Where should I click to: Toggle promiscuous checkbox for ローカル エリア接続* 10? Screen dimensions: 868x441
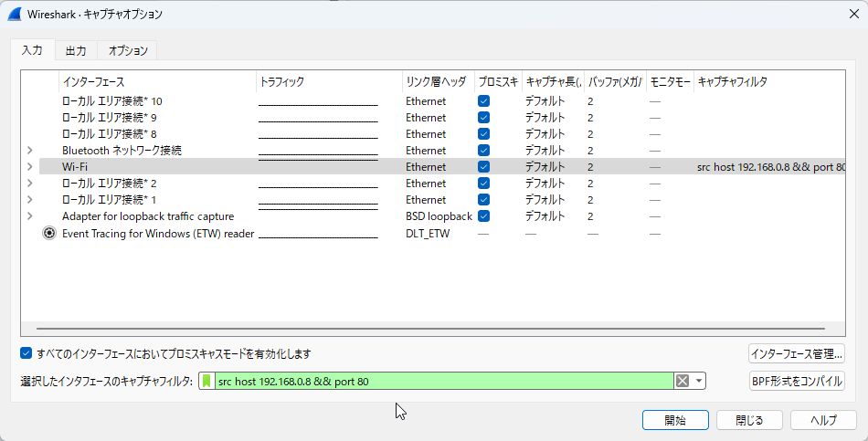pos(484,101)
